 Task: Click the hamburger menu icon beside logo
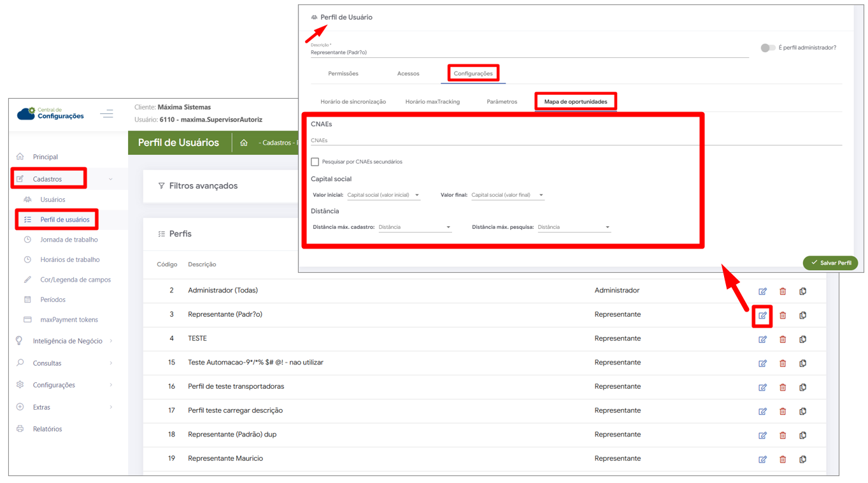coord(106,114)
